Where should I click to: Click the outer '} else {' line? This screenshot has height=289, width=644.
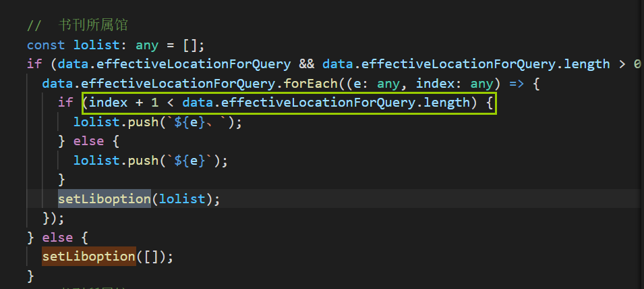pyautogui.click(x=58, y=237)
